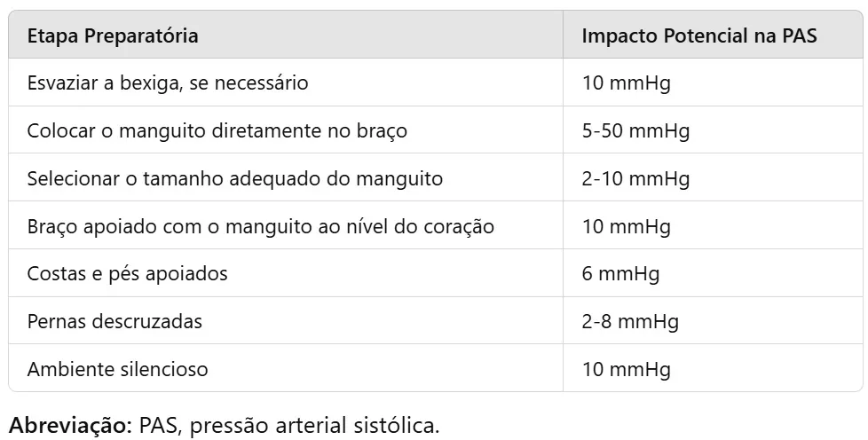Select the 'Pernas descruzadas' cell

click(x=114, y=321)
